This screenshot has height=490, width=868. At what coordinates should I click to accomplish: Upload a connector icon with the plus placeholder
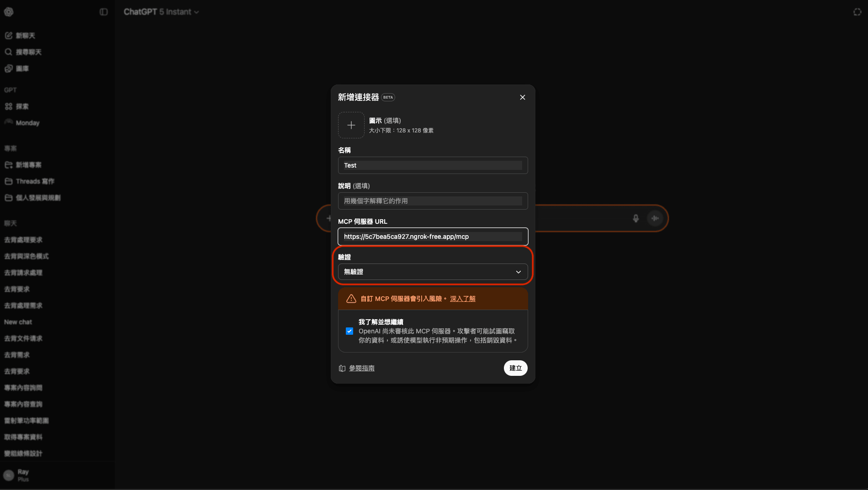pyautogui.click(x=351, y=125)
